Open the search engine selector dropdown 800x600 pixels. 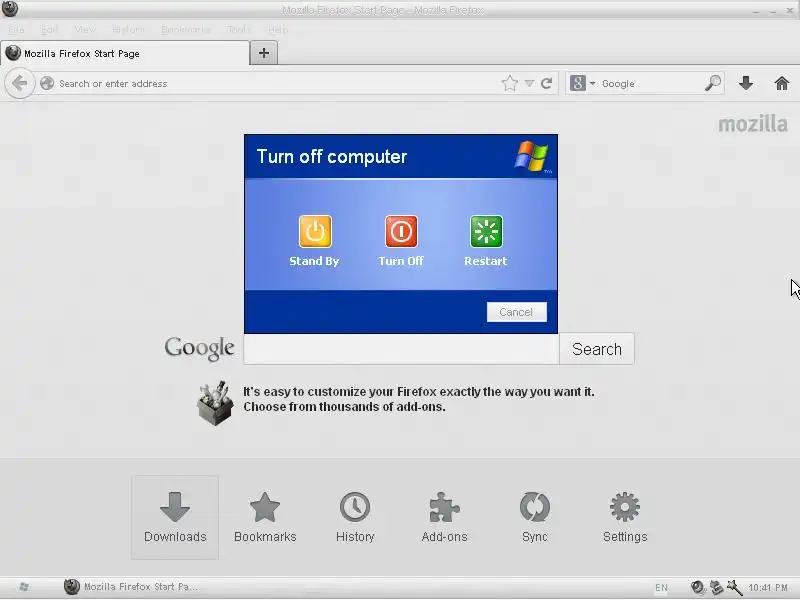(x=583, y=83)
